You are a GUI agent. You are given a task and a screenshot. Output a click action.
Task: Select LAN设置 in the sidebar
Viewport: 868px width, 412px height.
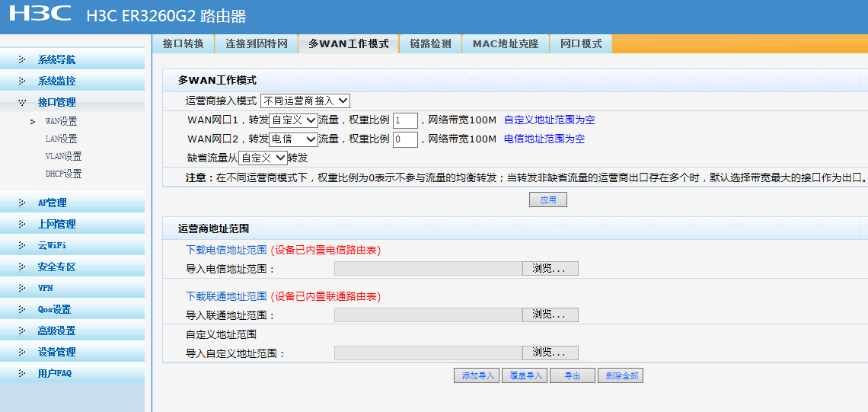61,139
